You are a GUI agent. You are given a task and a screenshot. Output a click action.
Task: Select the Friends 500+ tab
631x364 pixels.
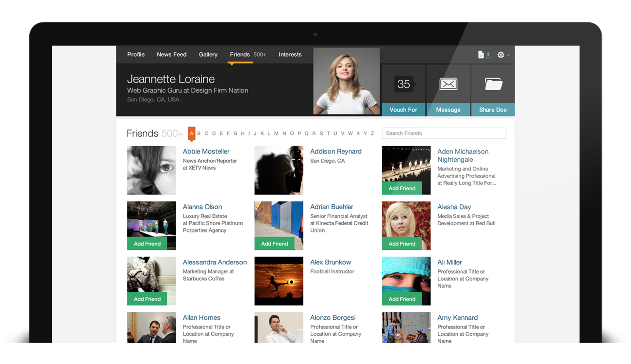pos(248,54)
